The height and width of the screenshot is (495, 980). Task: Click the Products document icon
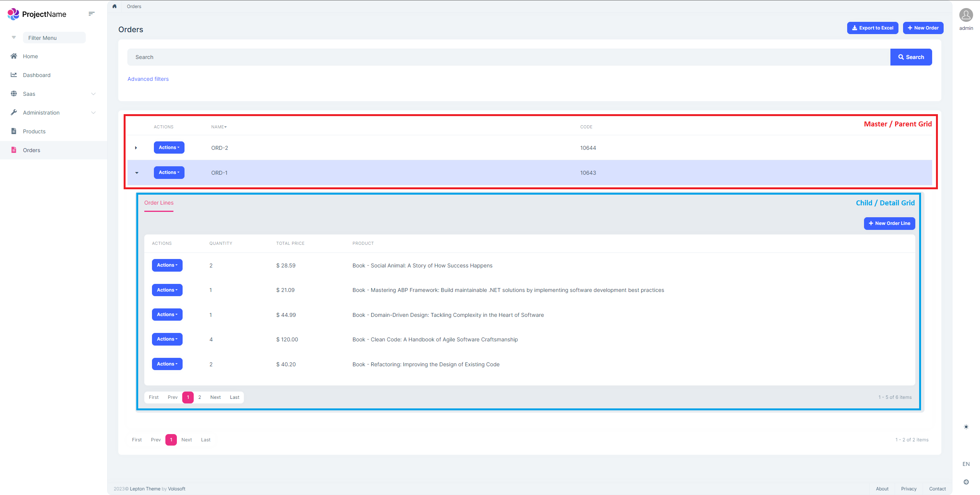(14, 131)
